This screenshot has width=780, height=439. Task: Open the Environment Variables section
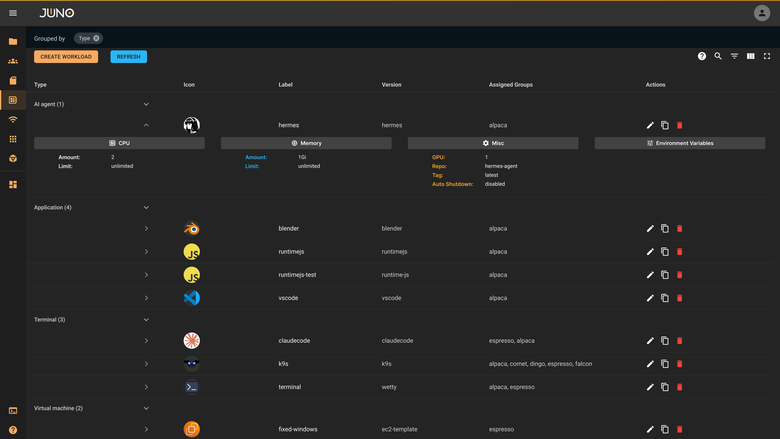[x=680, y=143]
